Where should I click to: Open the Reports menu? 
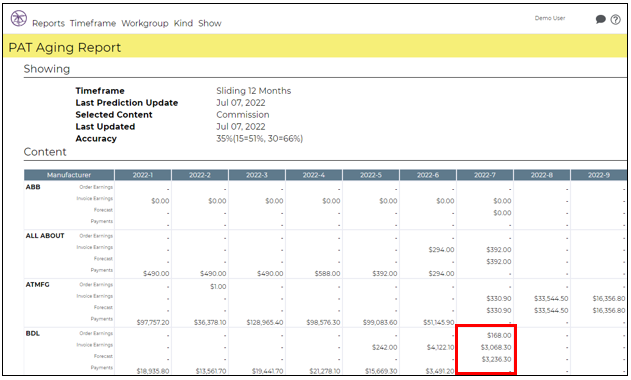(48, 23)
